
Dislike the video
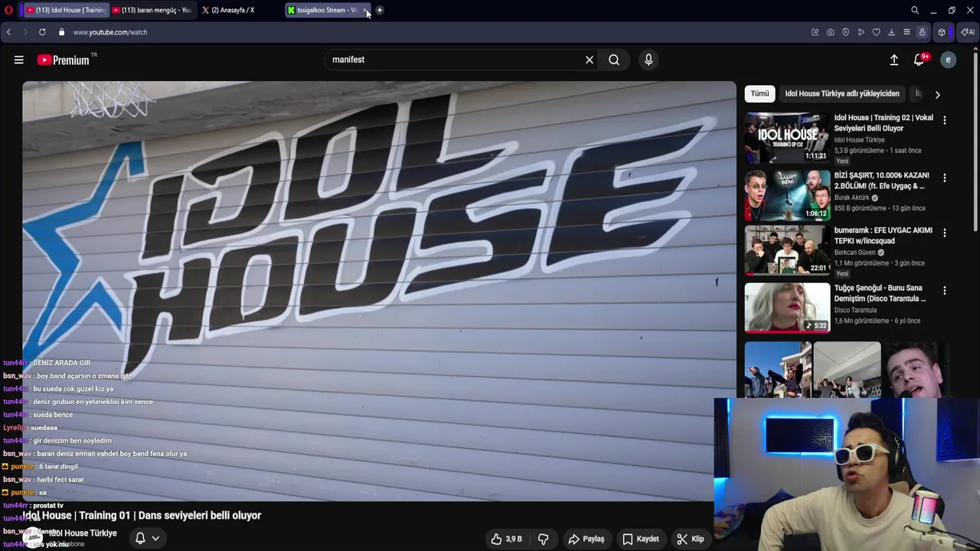click(x=543, y=539)
